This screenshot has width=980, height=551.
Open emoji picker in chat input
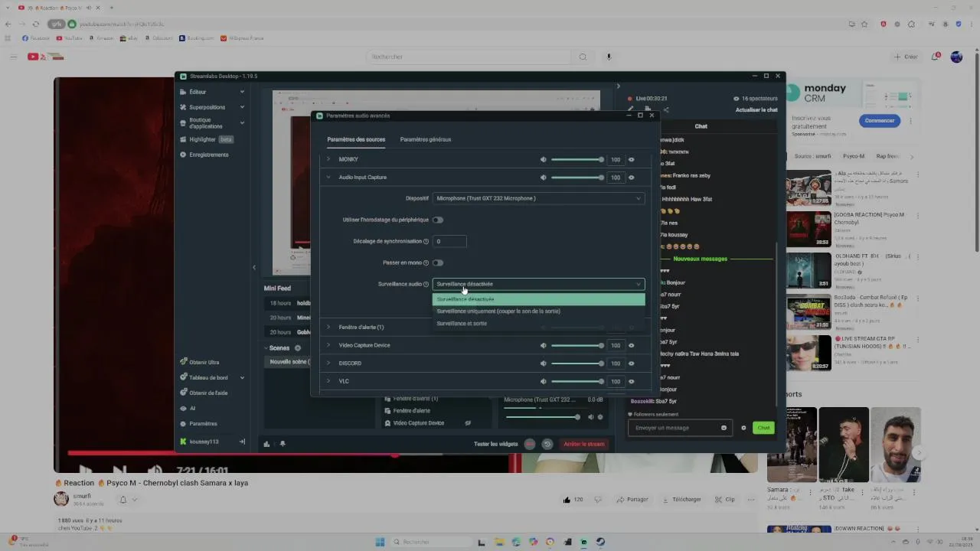(x=724, y=428)
